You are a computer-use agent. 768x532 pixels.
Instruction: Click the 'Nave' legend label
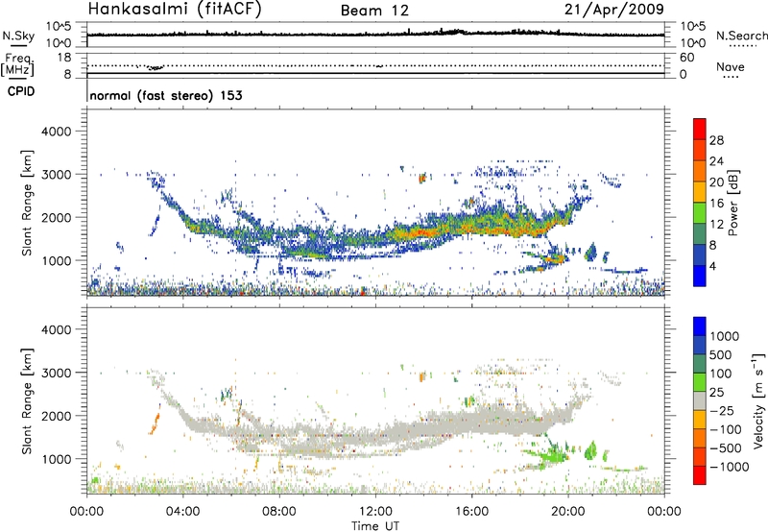click(731, 67)
